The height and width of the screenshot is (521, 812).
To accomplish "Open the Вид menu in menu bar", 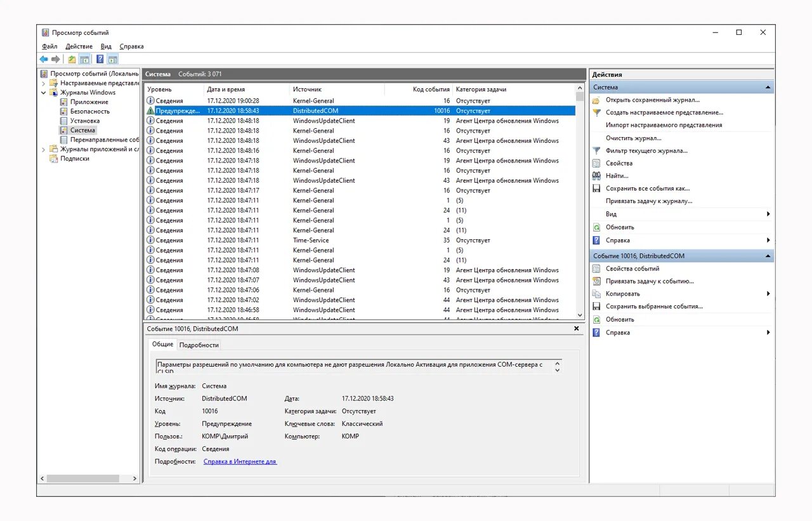I will coord(106,46).
